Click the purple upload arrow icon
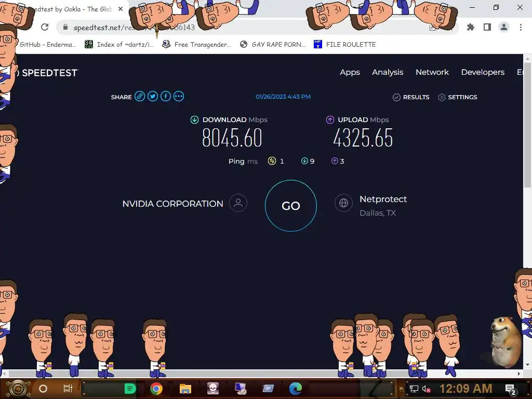Image resolution: width=532 pixels, height=399 pixels. (330, 120)
